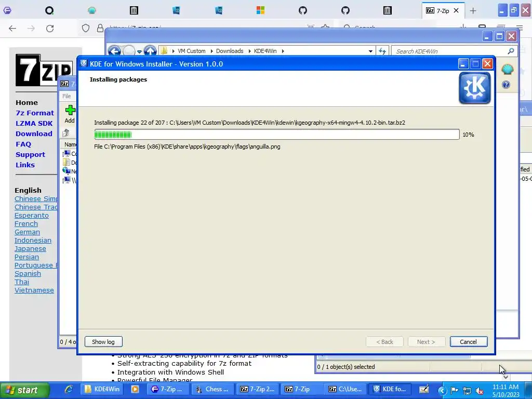532x399 pixels.
Task: Switch to first GitHub browser tab
Action: [x=303, y=10]
